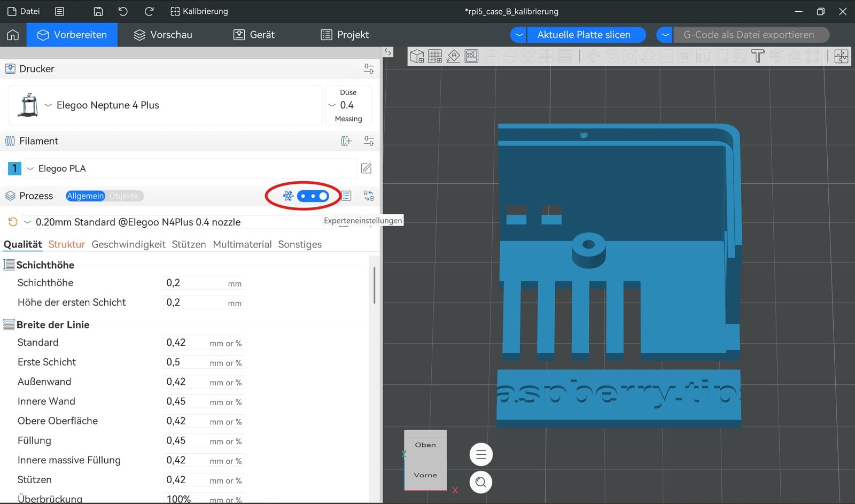855x504 pixels.
Task: Open the 0.20mm Standard process preset dropdown
Action: tap(176, 222)
